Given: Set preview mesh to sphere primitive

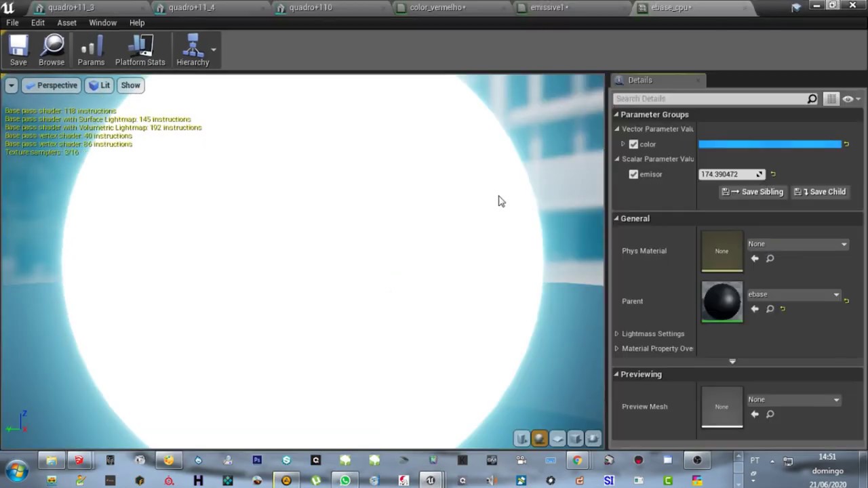Looking at the screenshot, I should (x=540, y=439).
